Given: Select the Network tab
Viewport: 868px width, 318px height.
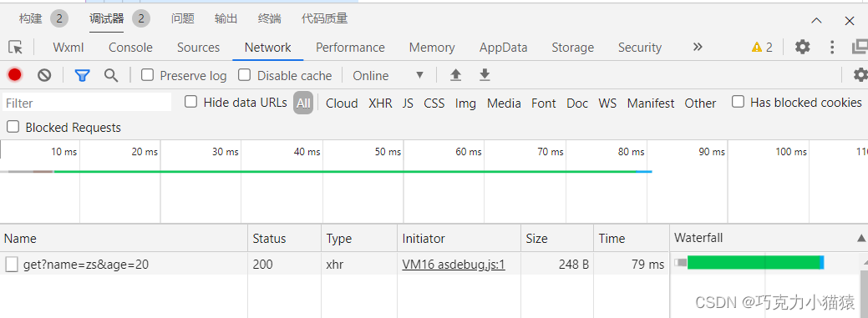Looking at the screenshot, I should (x=268, y=48).
